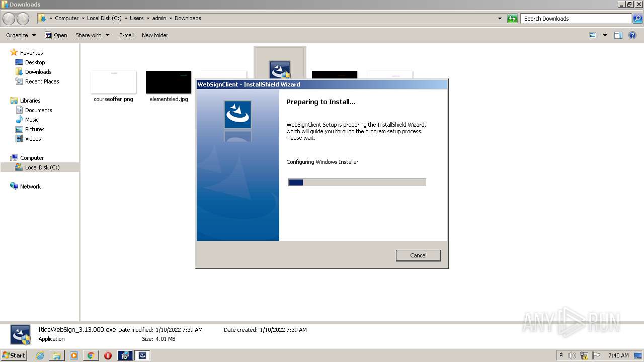Open the view options dropdown arrow
Image resolution: width=644 pixels, height=362 pixels.
point(605,35)
